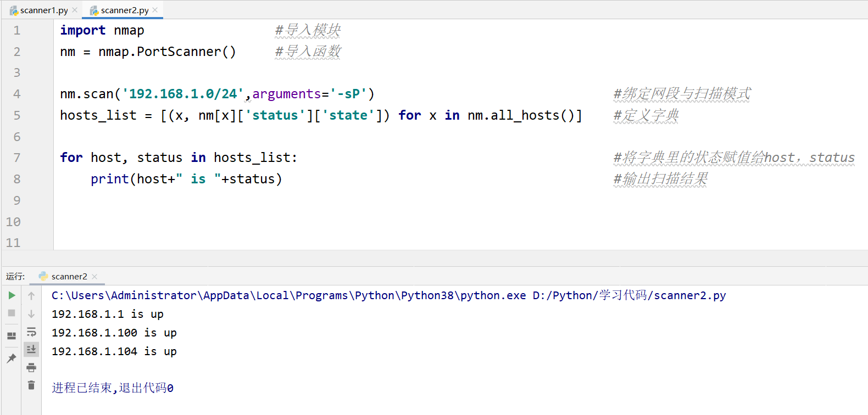Open the scanner2 run tab
868x415 pixels.
(x=63, y=276)
